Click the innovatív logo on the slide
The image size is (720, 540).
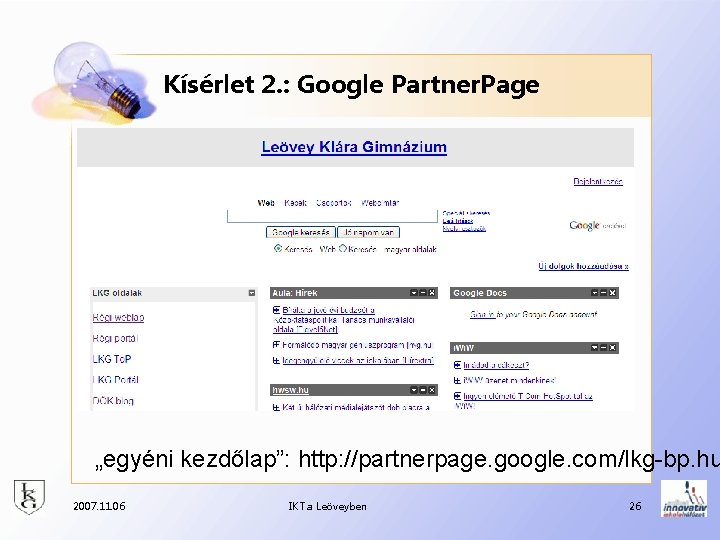684,499
